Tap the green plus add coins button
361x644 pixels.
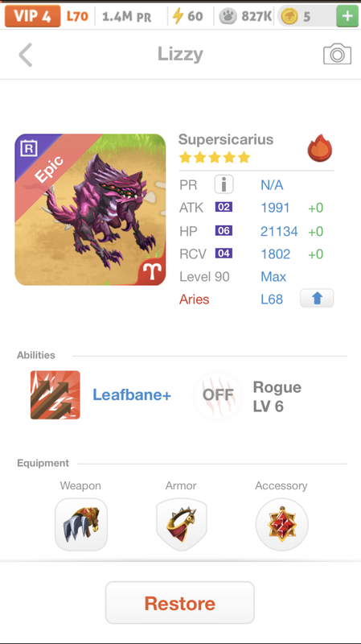[347, 16]
